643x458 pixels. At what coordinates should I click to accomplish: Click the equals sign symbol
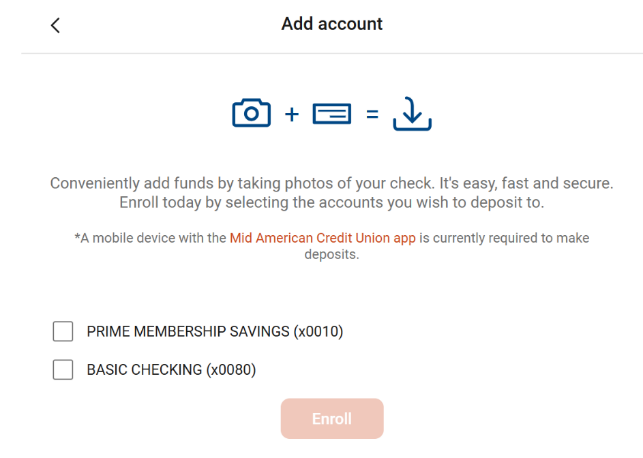(x=372, y=114)
